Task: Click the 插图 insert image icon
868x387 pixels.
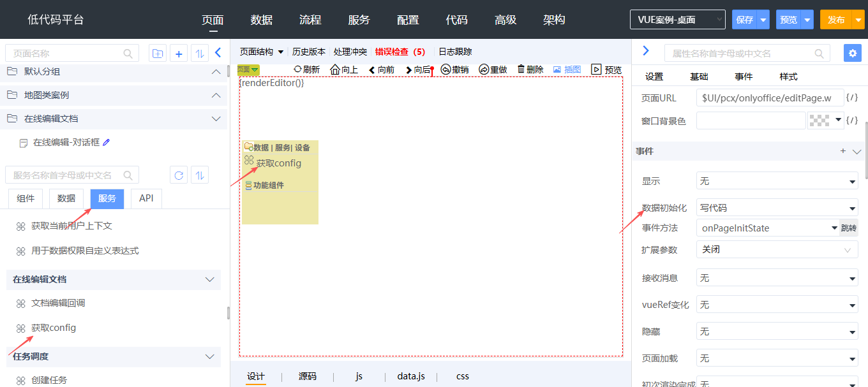Action: [x=557, y=69]
